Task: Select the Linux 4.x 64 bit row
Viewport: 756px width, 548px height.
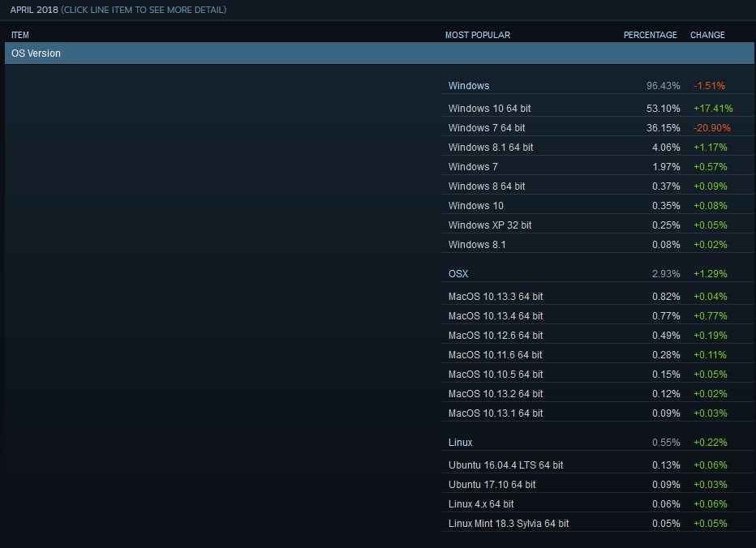Action: click(x=598, y=504)
